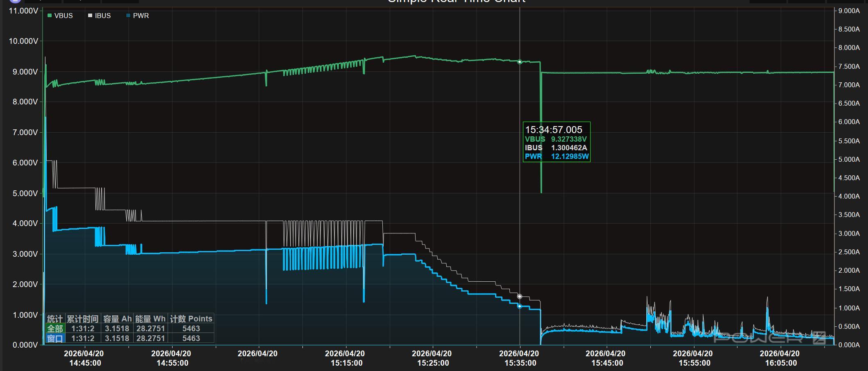This screenshot has width=868, height=371.
Task: Toggle the IBUS series legend entry
Action: tap(102, 16)
